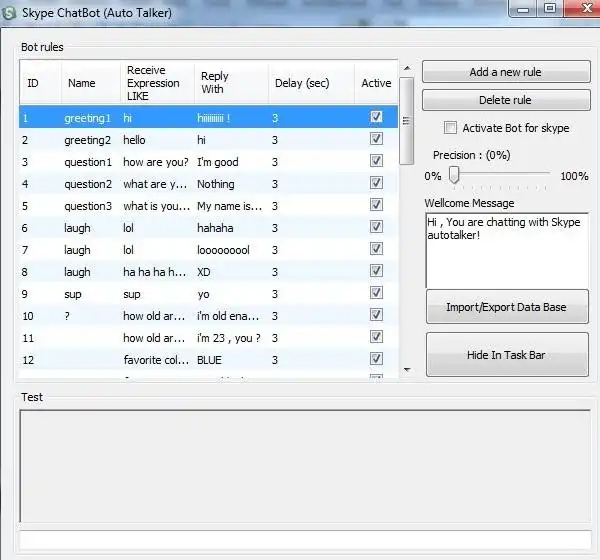Click the Reply With column header
Screen dimensions: 600x560
(231, 83)
